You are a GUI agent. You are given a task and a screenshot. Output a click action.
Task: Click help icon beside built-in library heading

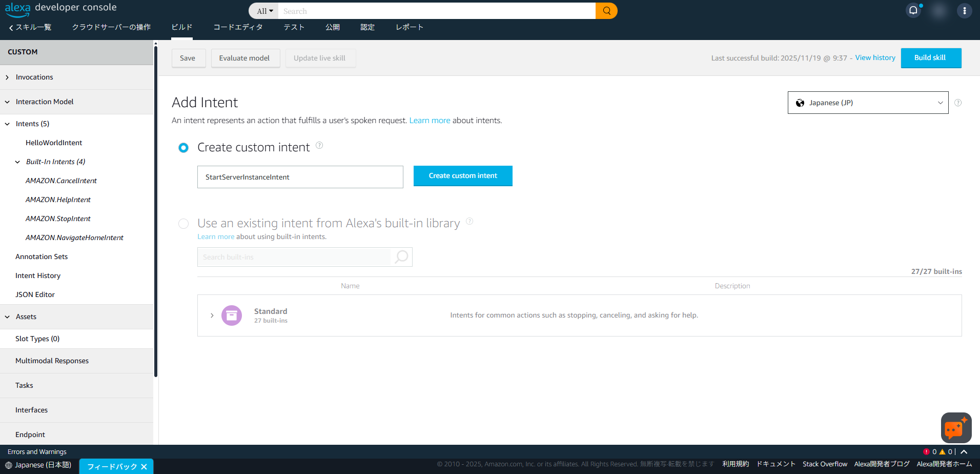469,221
